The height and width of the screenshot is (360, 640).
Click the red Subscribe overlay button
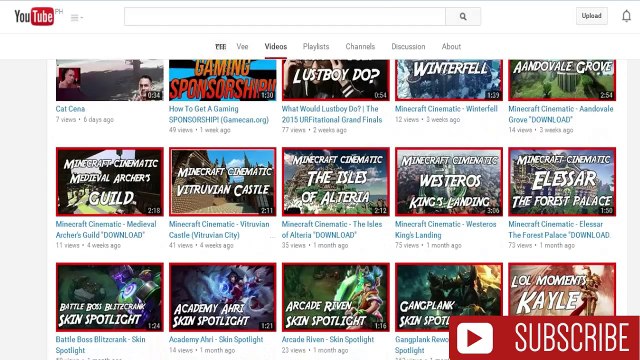tap(544, 338)
